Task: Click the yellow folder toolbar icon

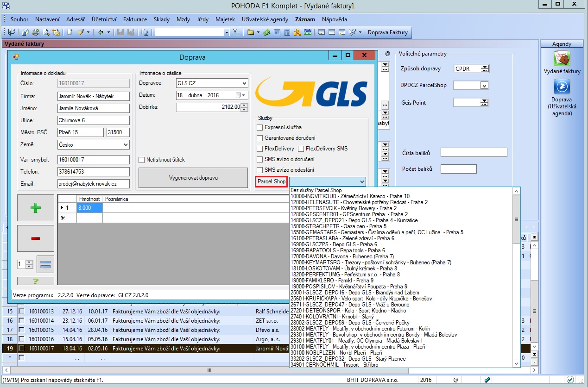Action: (251, 32)
